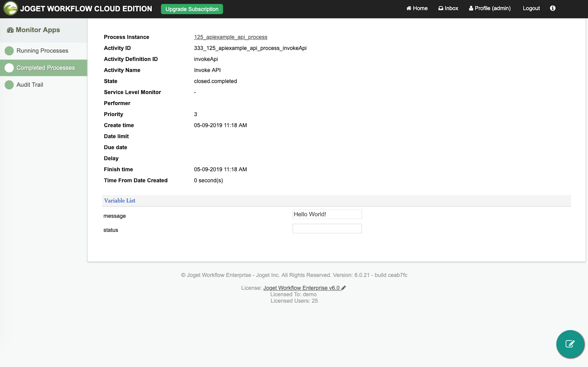
Task: Click the Finish time value 05-09-2019
Action: (x=220, y=169)
